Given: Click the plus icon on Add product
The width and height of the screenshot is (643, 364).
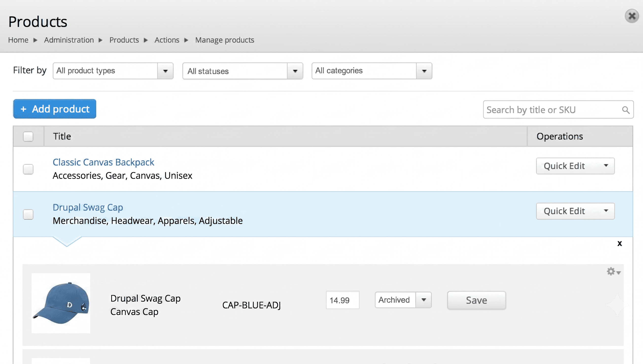Looking at the screenshot, I should [23, 109].
